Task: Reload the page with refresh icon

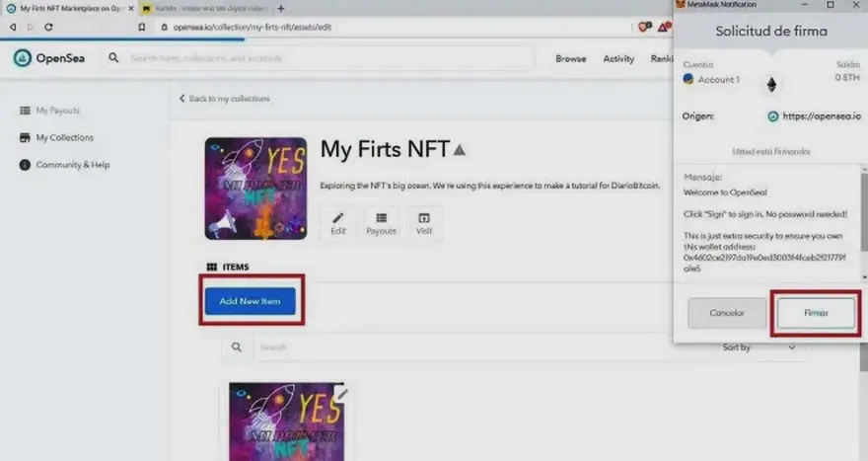Action: coord(48,27)
